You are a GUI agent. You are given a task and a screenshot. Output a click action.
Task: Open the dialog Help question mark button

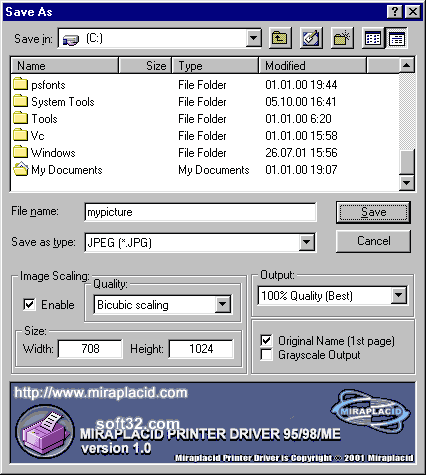click(x=394, y=12)
